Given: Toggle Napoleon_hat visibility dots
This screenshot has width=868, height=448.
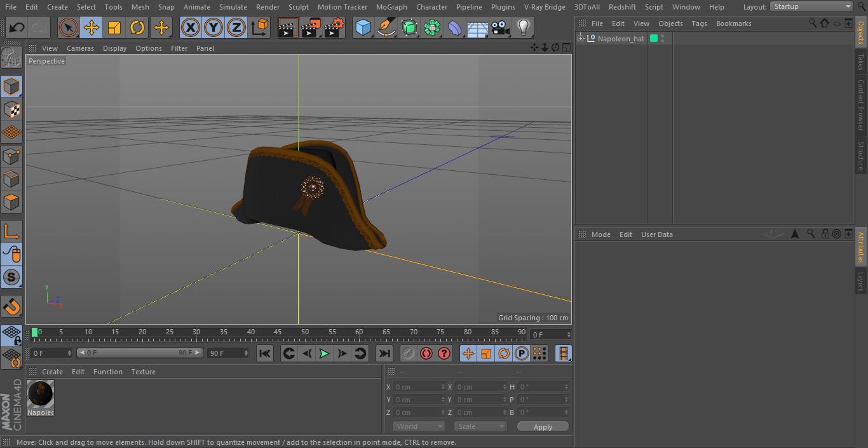Looking at the screenshot, I should [x=662, y=39].
